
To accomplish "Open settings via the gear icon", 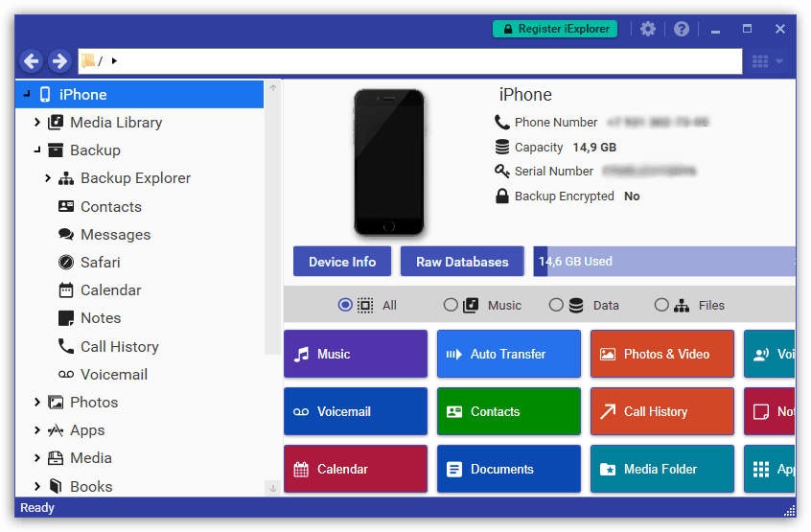I will coord(648,29).
